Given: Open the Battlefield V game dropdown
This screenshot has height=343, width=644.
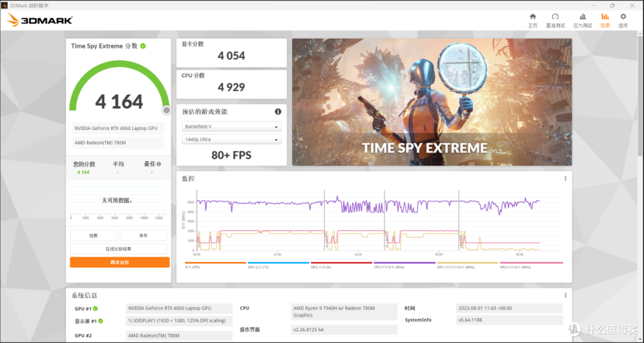Looking at the screenshot, I should (231, 126).
